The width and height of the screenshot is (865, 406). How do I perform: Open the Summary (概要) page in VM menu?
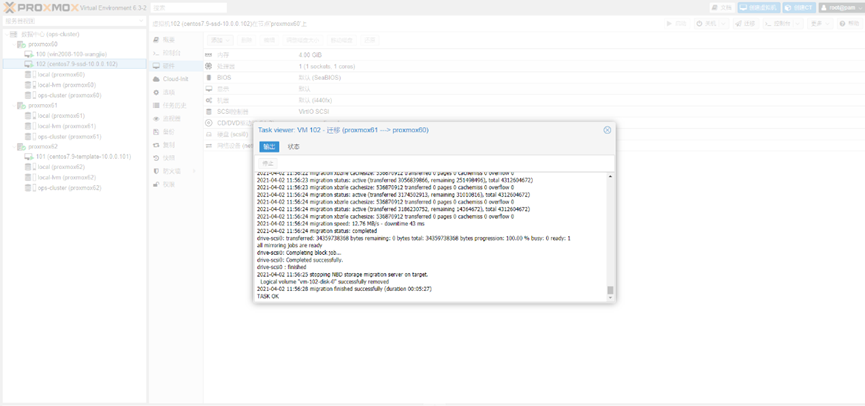point(168,40)
